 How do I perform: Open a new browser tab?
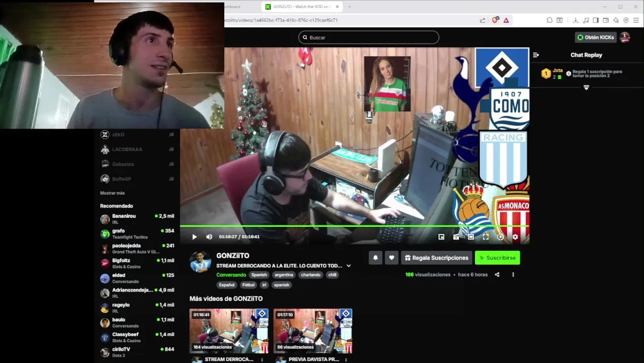(x=349, y=7)
